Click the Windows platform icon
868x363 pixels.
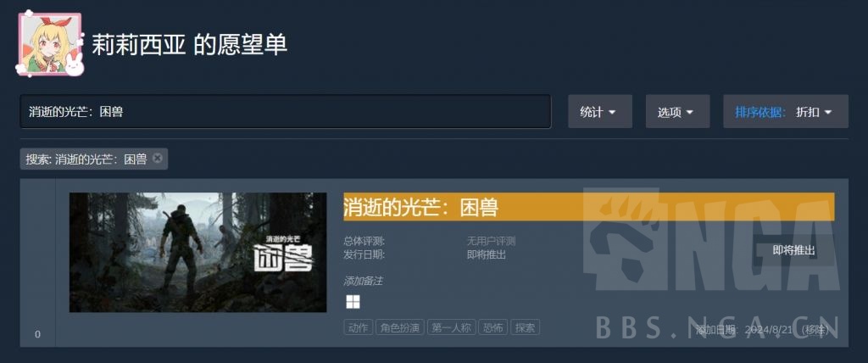point(353,302)
